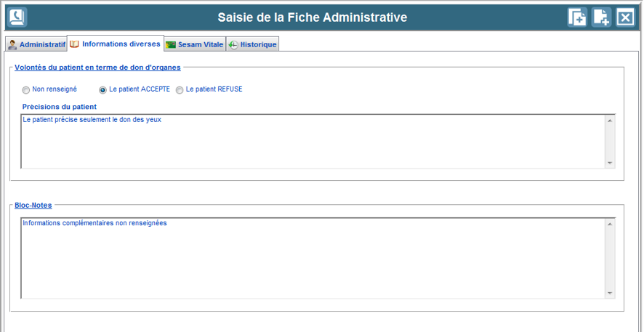This screenshot has height=332, width=644.
Task: Click the new document icon with plus sign
Action: click(x=601, y=17)
